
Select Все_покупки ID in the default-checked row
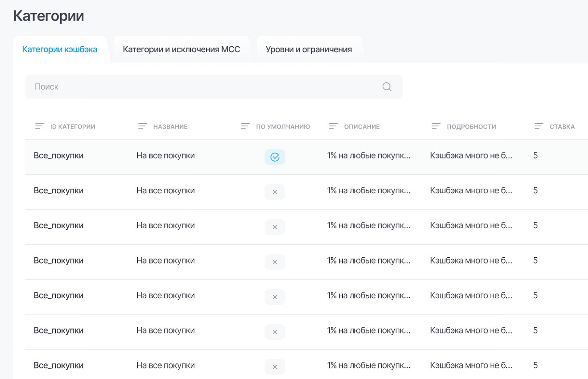click(59, 156)
